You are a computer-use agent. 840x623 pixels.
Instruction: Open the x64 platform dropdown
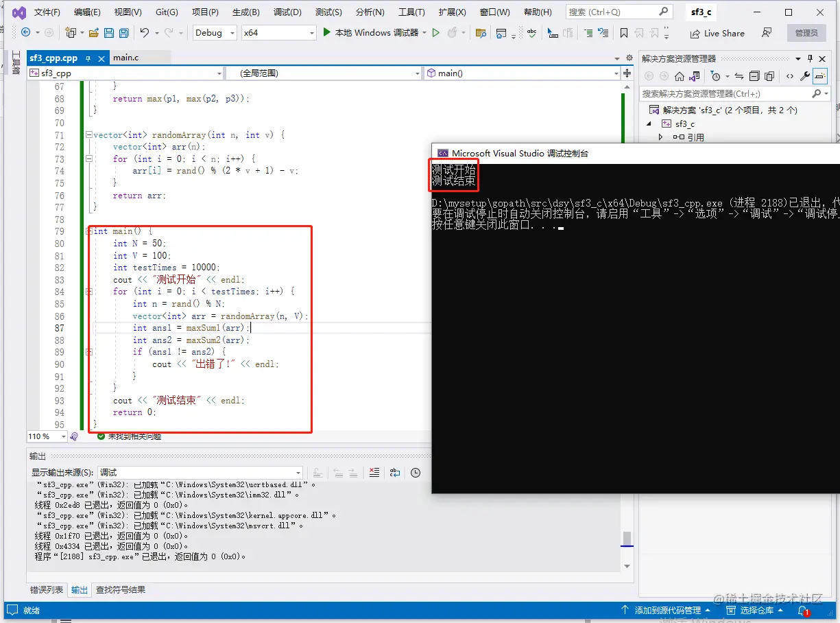click(278, 32)
